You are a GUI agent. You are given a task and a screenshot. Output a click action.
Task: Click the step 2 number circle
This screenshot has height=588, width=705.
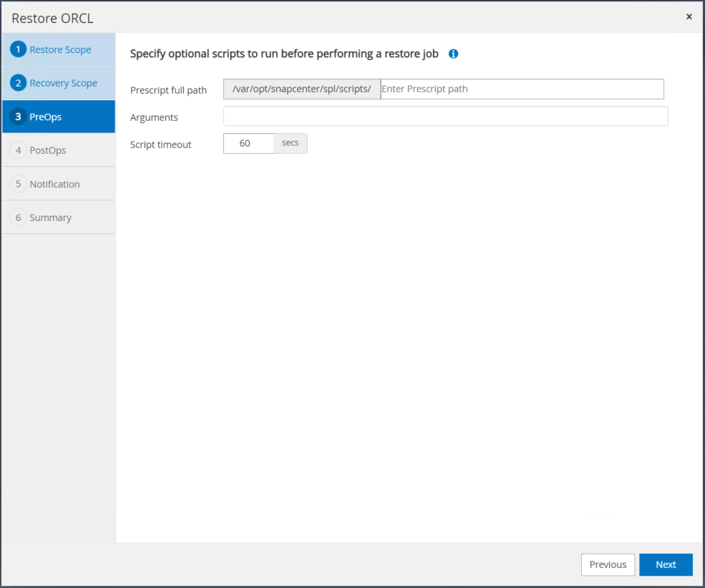[x=19, y=83]
